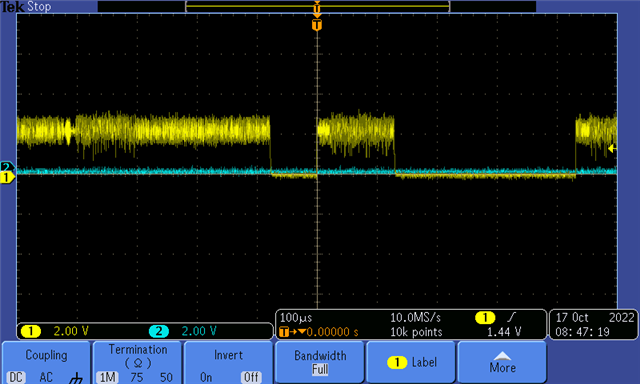Turn Invert On

[x=206, y=377]
